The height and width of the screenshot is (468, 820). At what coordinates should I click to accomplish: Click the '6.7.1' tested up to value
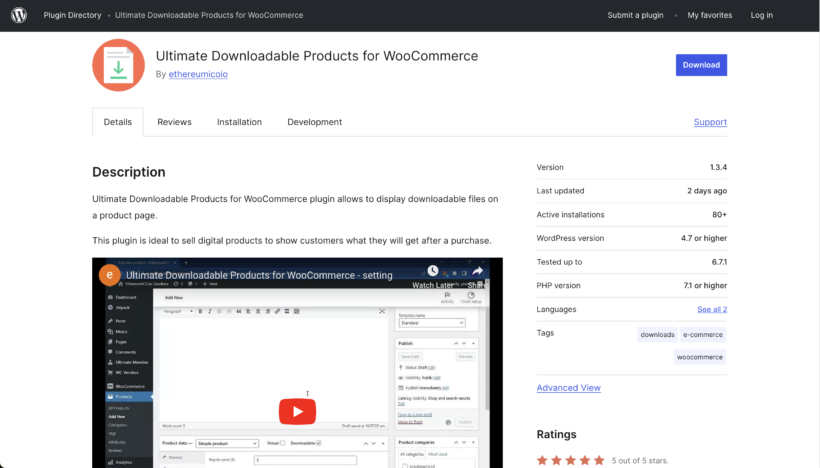pos(719,262)
